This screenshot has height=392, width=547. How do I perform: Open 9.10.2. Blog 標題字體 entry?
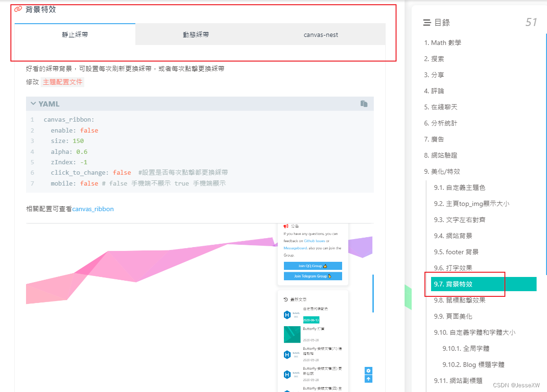tap(473, 365)
